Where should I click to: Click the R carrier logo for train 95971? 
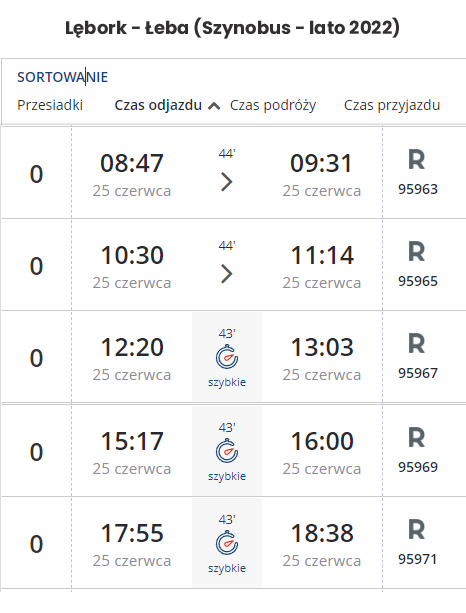(x=416, y=530)
